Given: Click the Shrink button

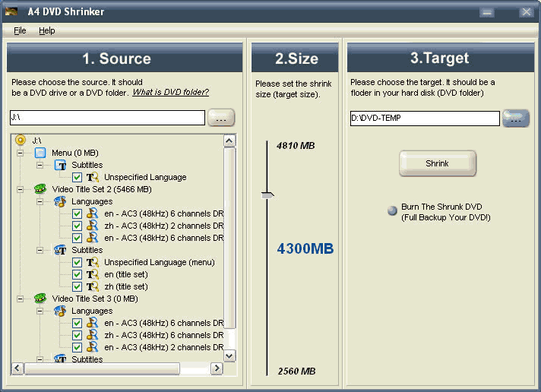Looking at the screenshot, I should click(438, 163).
